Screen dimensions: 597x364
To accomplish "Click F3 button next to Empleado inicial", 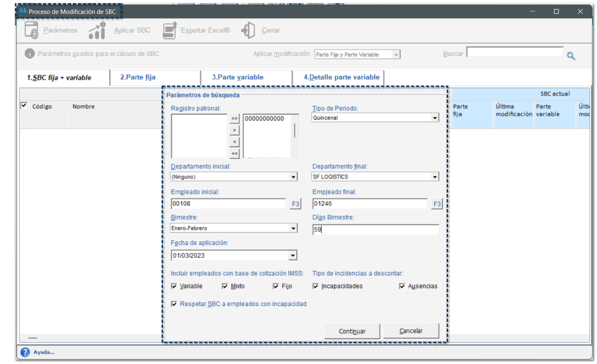I will tap(295, 204).
